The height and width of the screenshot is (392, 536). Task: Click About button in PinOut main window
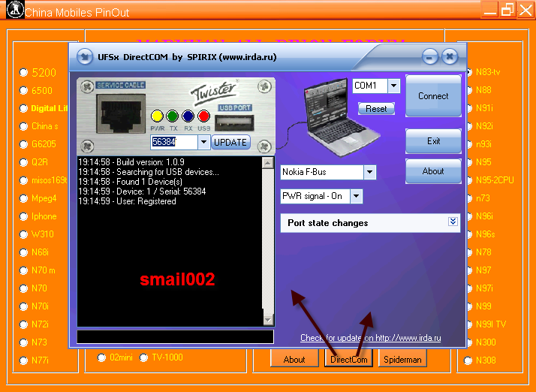tap(294, 360)
